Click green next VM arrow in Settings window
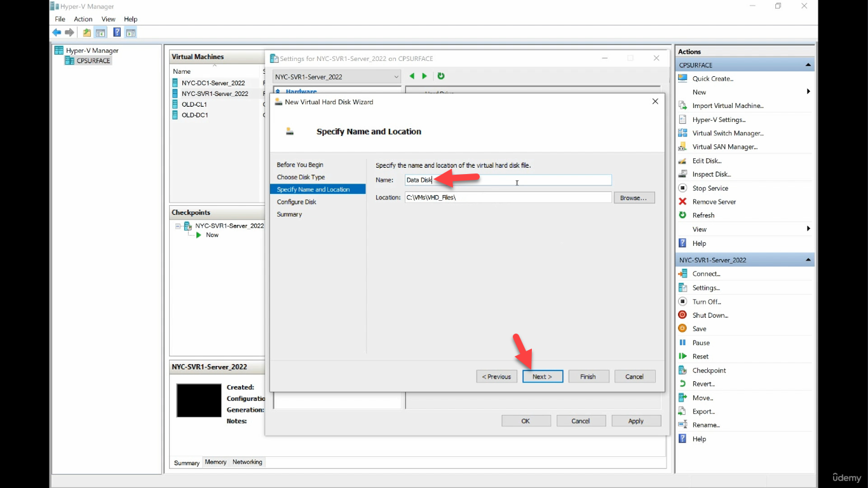The height and width of the screenshot is (488, 868). point(424,76)
